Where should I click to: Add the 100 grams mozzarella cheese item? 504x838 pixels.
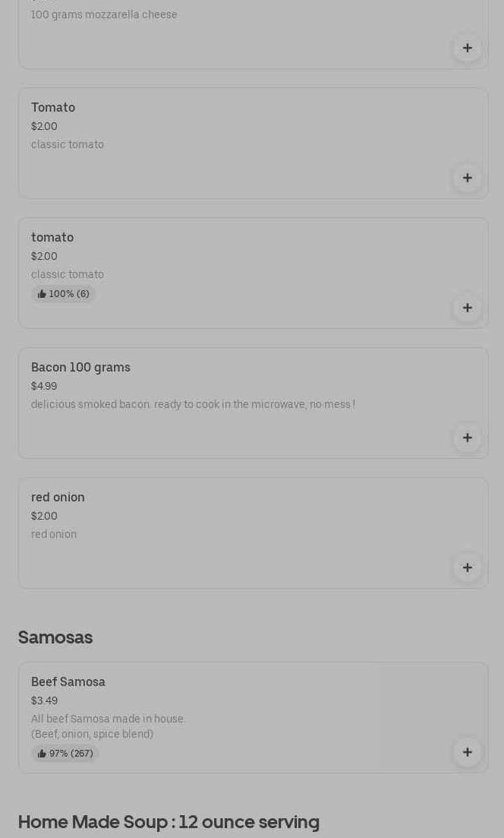coord(467,48)
